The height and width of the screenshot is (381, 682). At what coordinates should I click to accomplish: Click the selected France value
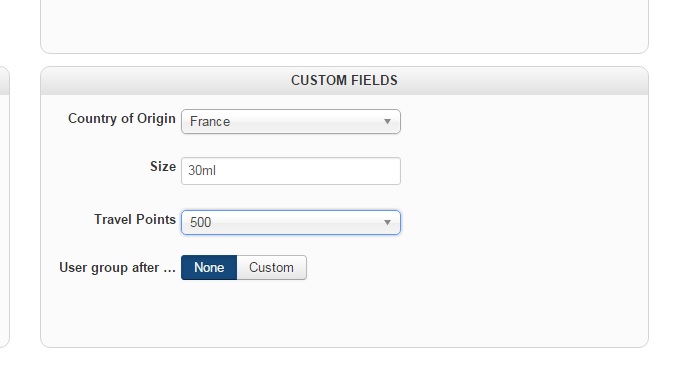[210, 121]
